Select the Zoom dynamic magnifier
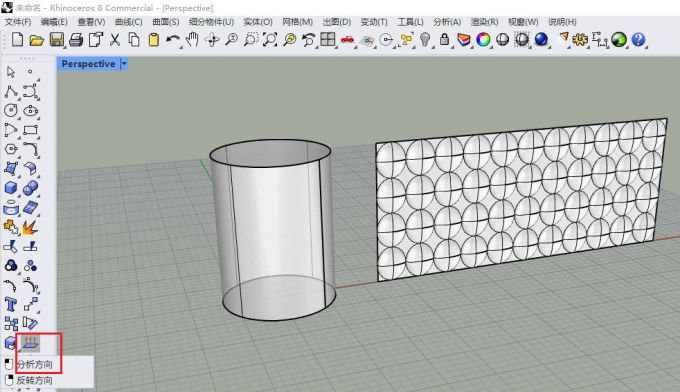 231,40
